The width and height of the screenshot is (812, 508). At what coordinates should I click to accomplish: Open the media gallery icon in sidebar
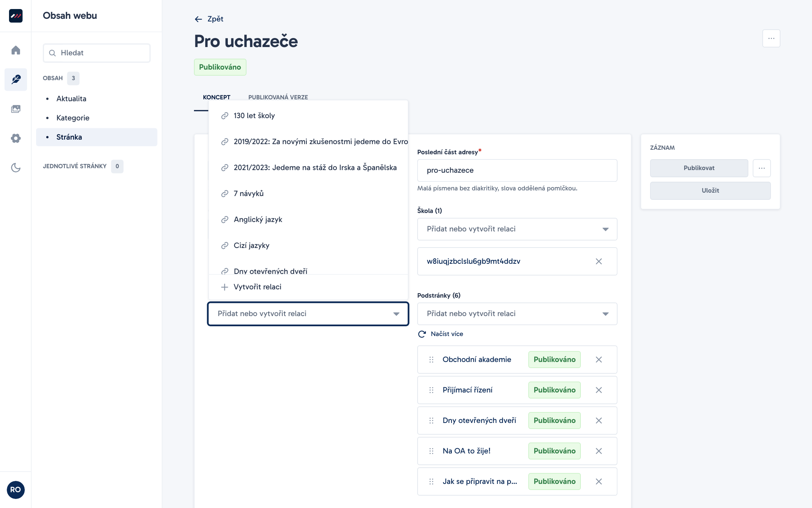point(15,109)
